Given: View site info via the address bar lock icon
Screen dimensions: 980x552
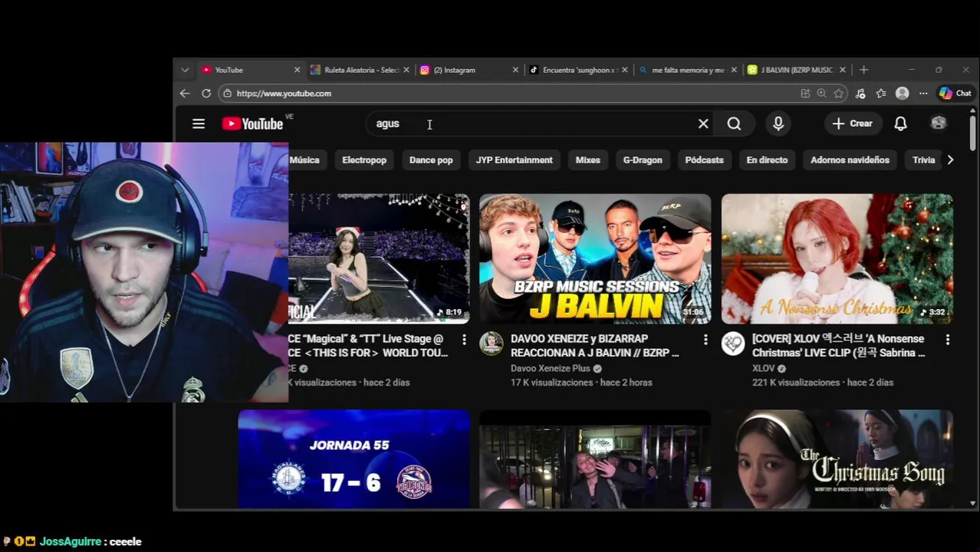Looking at the screenshot, I should 227,94.
